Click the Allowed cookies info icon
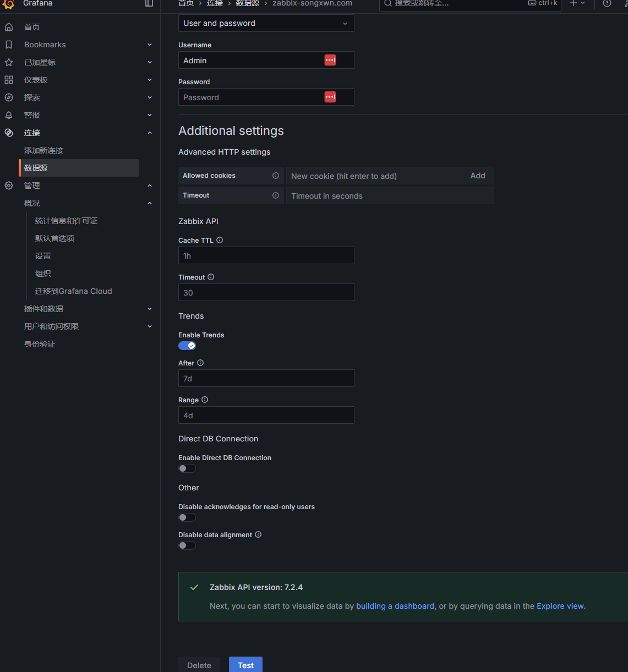Screen dimensions: 628x672 [276, 176]
